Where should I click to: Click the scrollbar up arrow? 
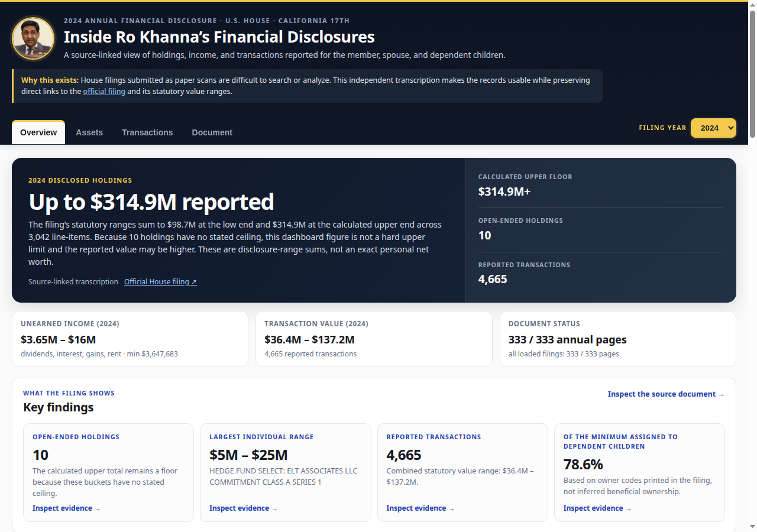point(752,5)
